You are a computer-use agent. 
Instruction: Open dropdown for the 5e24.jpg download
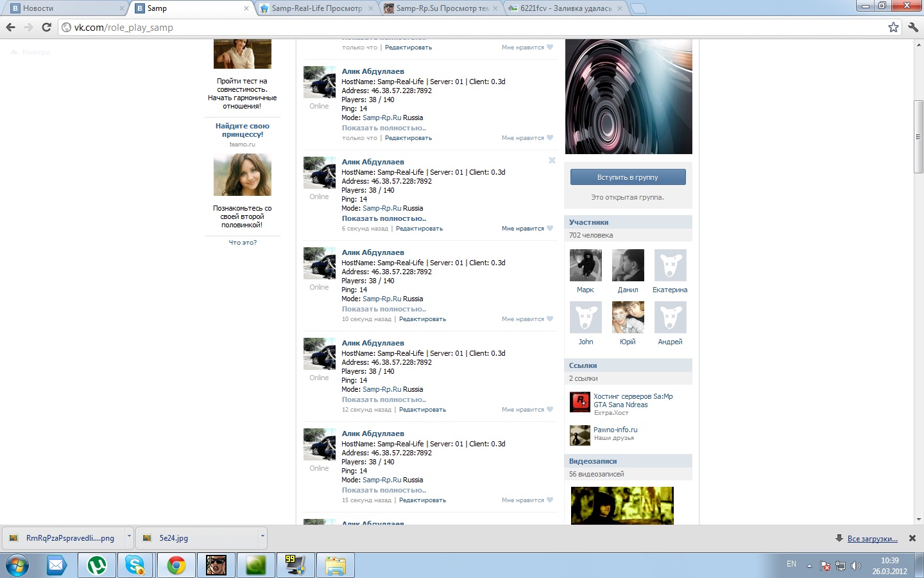click(262, 538)
